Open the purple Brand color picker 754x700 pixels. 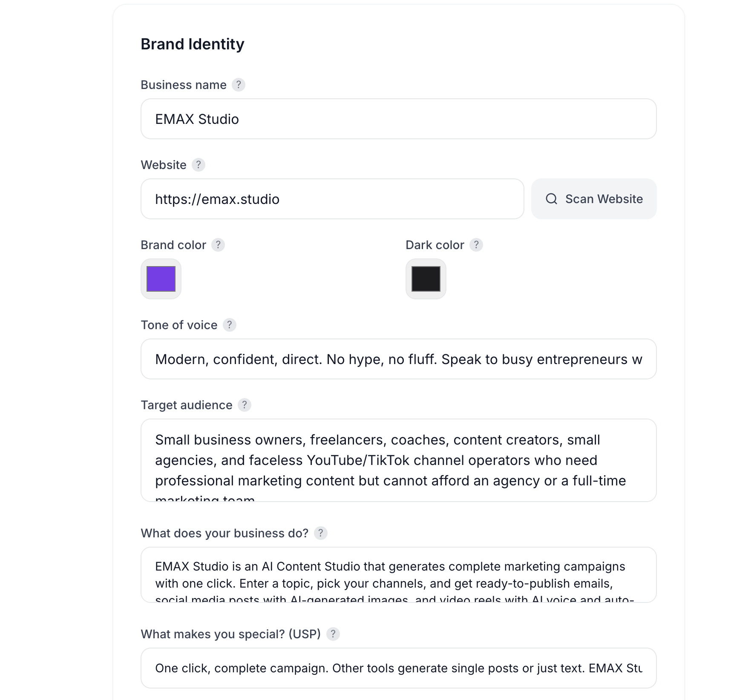click(161, 279)
